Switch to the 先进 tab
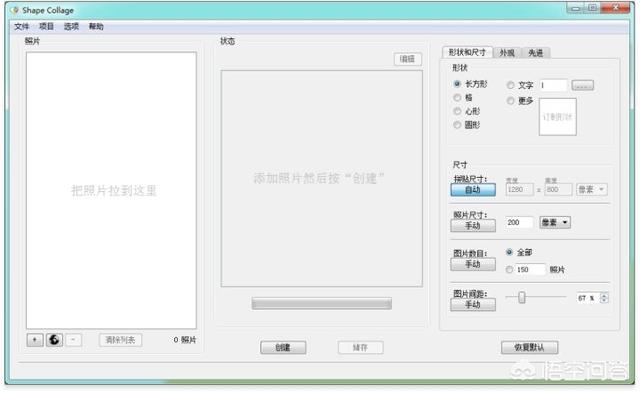Image resolution: width=640 pixels, height=393 pixels. (x=536, y=53)
